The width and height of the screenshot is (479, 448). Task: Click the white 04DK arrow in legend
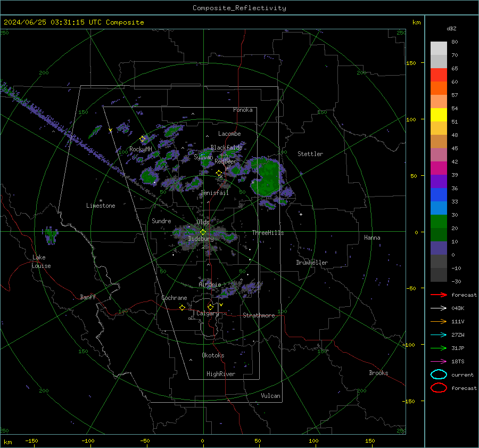pos(439,308)
